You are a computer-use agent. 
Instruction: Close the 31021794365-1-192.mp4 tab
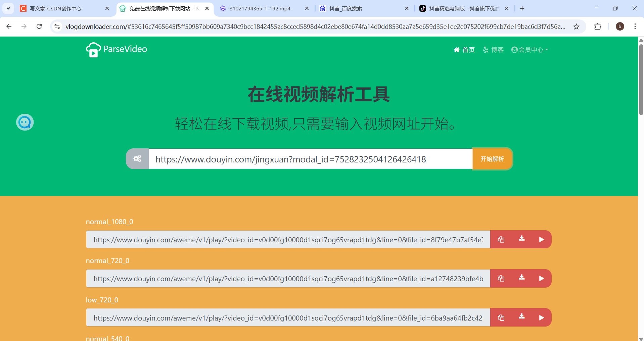coord(307,8)
